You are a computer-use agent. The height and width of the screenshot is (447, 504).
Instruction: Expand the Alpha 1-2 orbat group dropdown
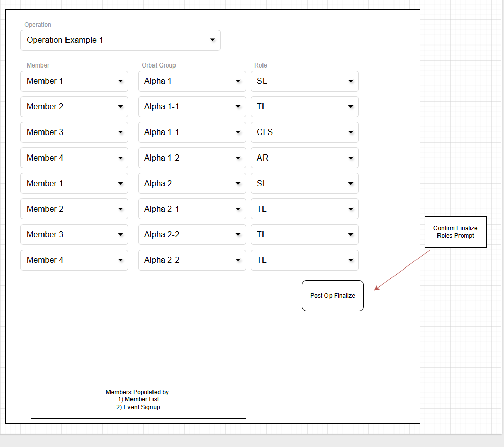[x=192, y=158]
